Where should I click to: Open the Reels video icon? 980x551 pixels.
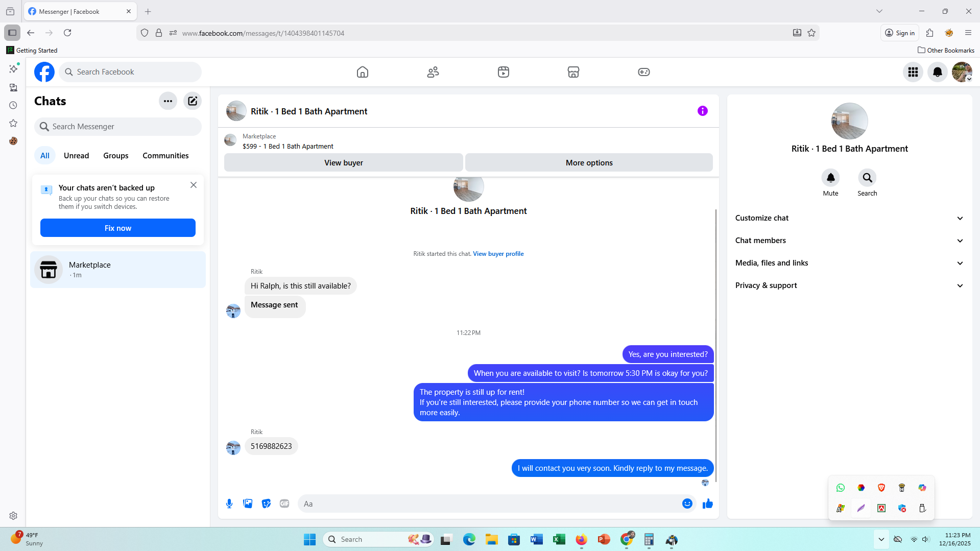pyautogui.click(x=504, y=72)
